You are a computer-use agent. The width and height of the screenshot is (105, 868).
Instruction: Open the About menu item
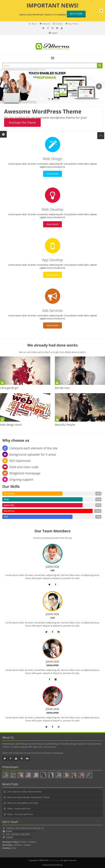pyautogui.click(x=33, y=24)
